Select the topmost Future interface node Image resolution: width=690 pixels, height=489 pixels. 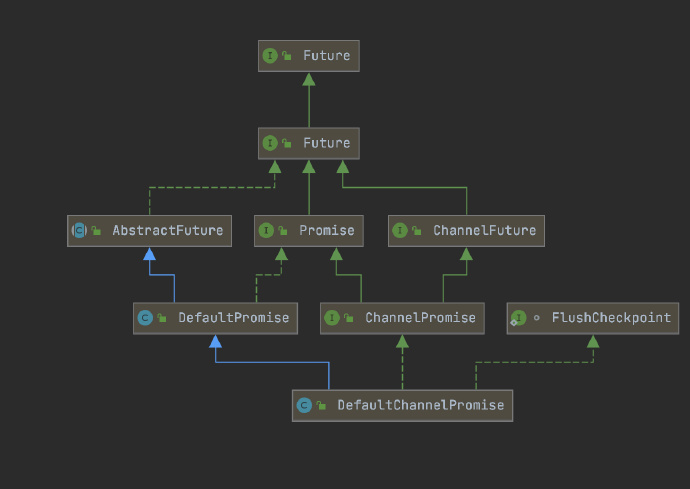[308, 56]
